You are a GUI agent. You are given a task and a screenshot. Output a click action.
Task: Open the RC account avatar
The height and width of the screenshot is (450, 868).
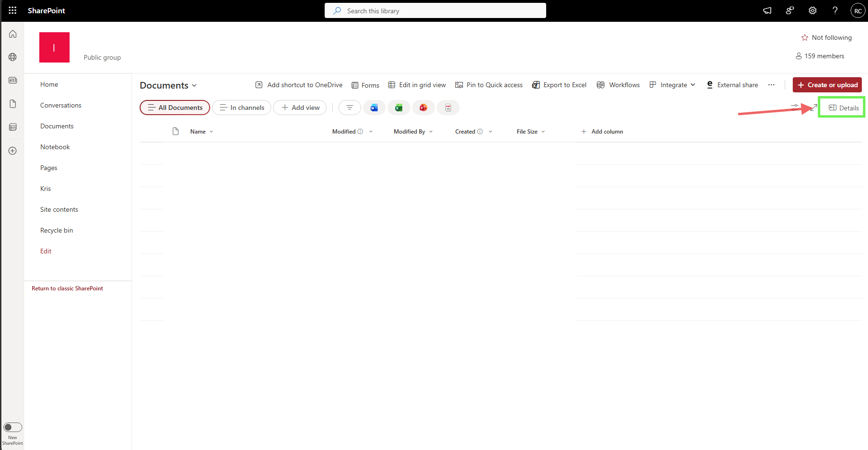tap(858, 10)
